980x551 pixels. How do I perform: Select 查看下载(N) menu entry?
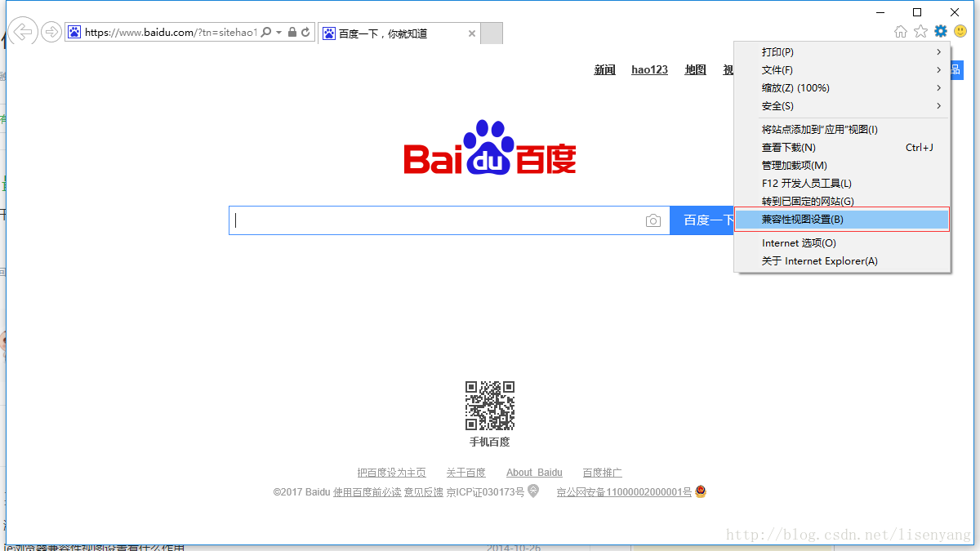pyautogui.click(x=842, y=148)
